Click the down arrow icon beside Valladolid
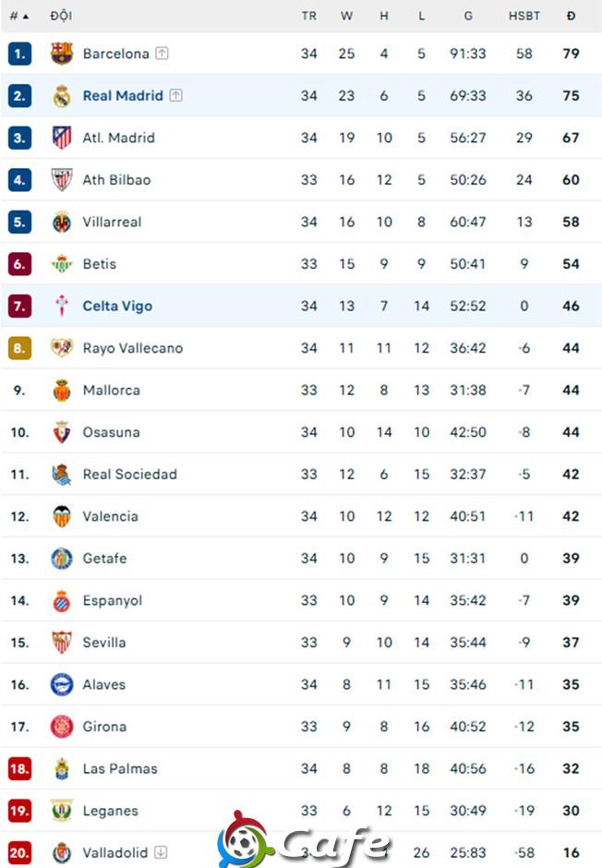This screenshot has width=602, height=868. (161, 852)
